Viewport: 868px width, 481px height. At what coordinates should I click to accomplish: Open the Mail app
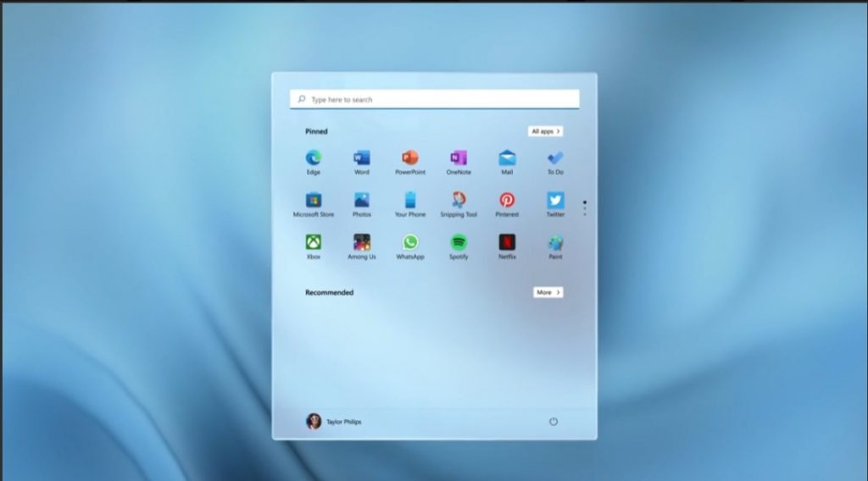coord(507,162)
